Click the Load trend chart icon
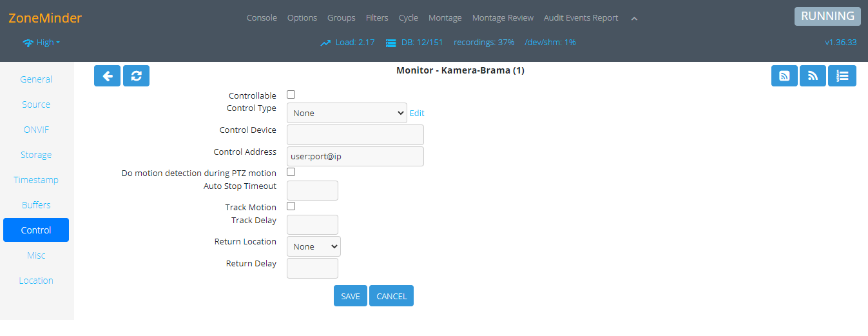The width and height of the screenshot is (868, 336). pos(325,43)
